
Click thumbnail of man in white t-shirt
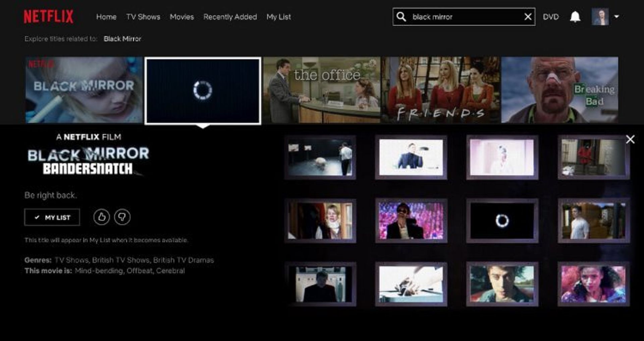coord(594,221)
